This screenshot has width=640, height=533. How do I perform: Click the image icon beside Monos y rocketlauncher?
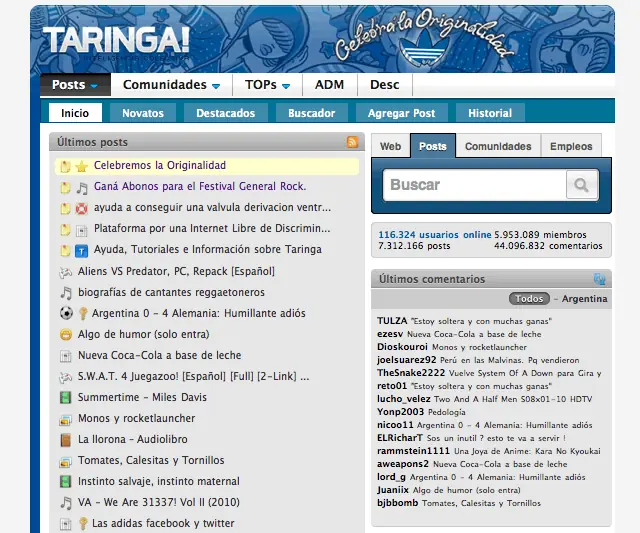66,419
